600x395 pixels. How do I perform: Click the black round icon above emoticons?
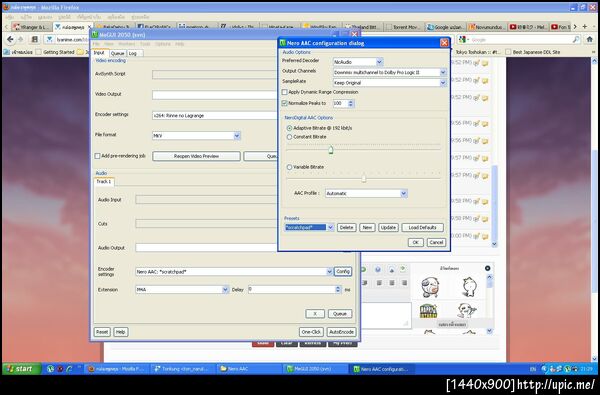click(488, 268)
